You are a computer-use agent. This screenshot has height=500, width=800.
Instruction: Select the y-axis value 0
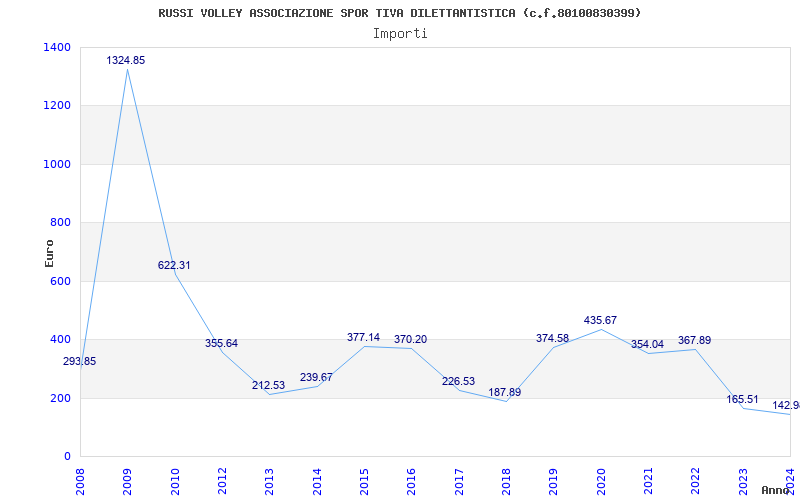click(x=67, y=456)
